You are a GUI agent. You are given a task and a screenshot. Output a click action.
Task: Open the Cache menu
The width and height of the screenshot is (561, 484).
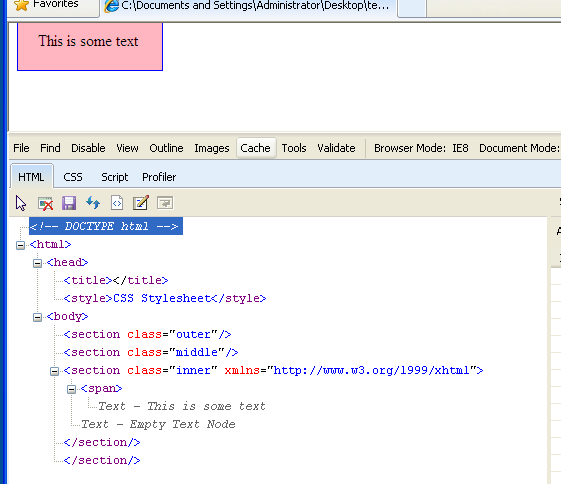255,148
